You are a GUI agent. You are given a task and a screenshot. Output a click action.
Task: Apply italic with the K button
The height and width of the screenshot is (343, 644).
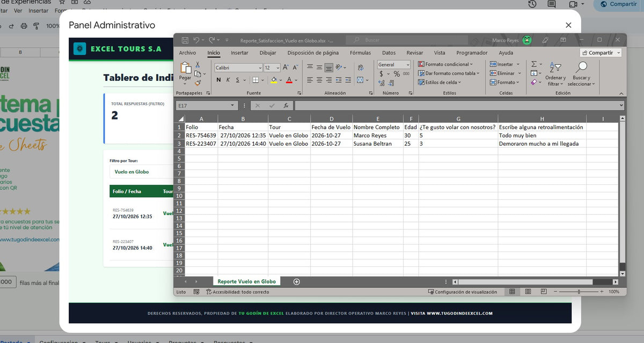(228, 80)
